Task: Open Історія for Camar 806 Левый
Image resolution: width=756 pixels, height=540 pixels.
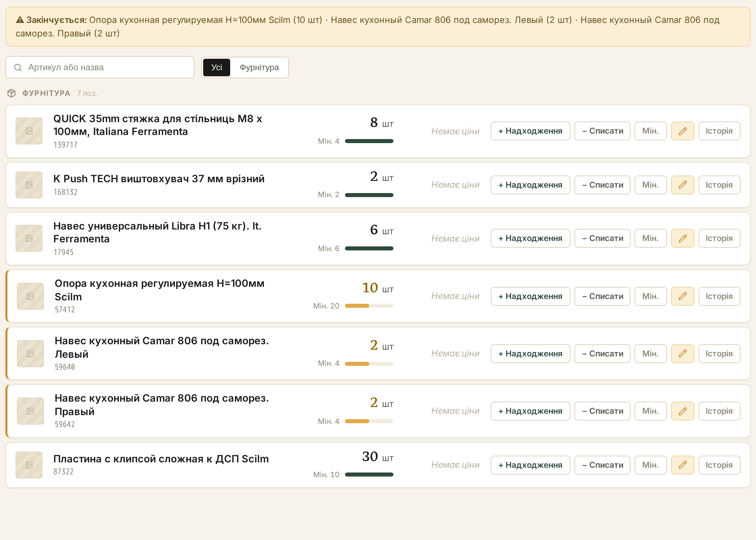Action: tap(719, 354)
